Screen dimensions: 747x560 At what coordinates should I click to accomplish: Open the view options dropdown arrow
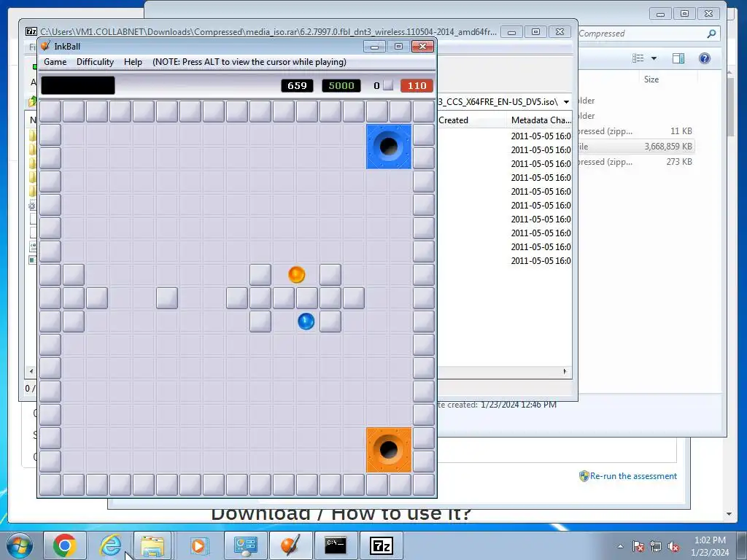coord(654,58)
